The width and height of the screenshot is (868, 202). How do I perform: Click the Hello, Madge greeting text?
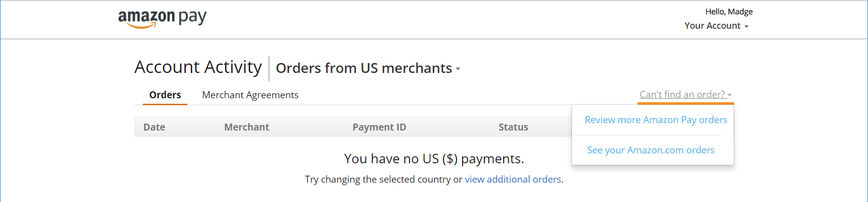click(x=729, y=11)
